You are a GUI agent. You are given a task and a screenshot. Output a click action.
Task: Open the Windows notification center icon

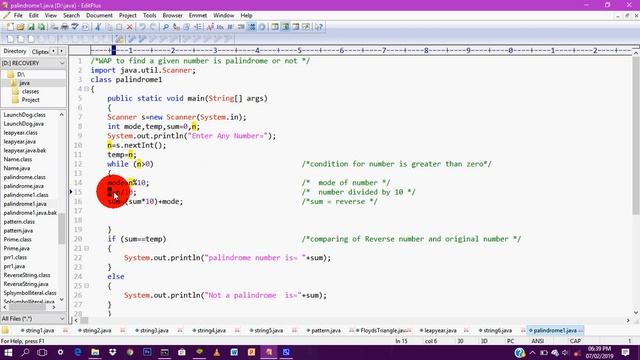coord(625,352)
